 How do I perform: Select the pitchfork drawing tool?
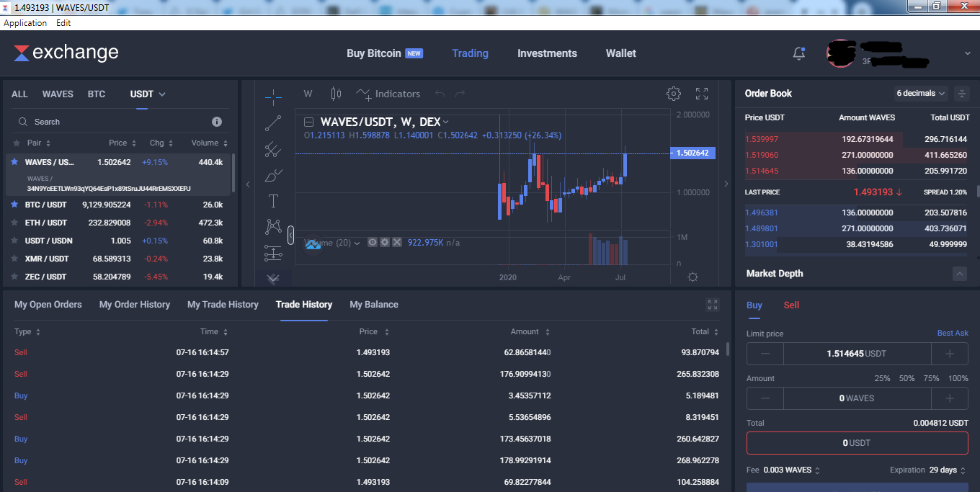(273, 149)
